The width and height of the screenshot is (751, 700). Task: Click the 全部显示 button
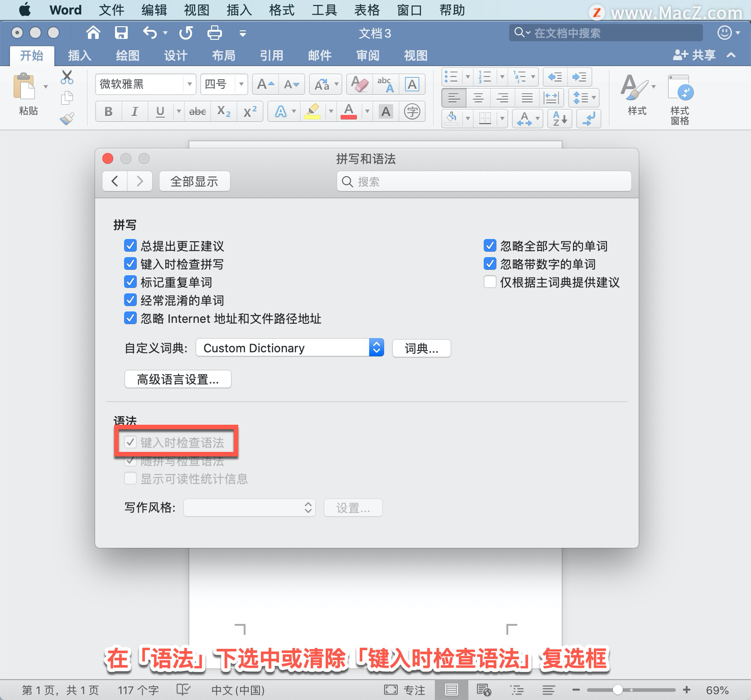[x=194, y=182]
